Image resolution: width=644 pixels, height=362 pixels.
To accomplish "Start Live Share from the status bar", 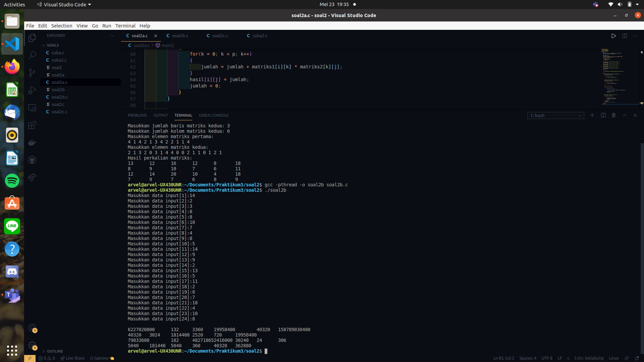I will point(72,358).
